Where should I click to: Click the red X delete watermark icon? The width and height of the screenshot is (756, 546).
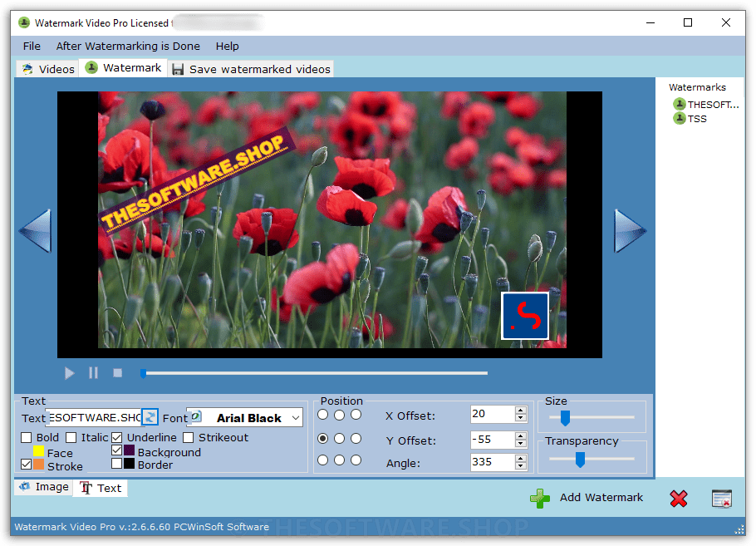pyautogui.click(x=679, y=499)
